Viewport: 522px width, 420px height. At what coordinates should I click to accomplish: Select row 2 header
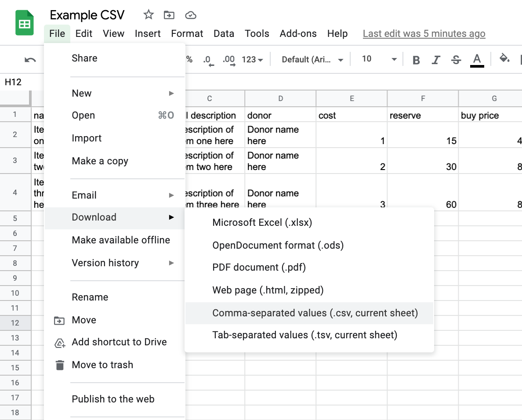[15, 135]
